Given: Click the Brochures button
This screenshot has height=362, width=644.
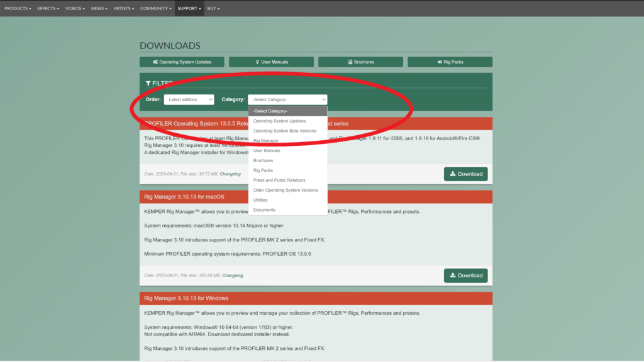Looking at the screenshot, I should point(360,62).
